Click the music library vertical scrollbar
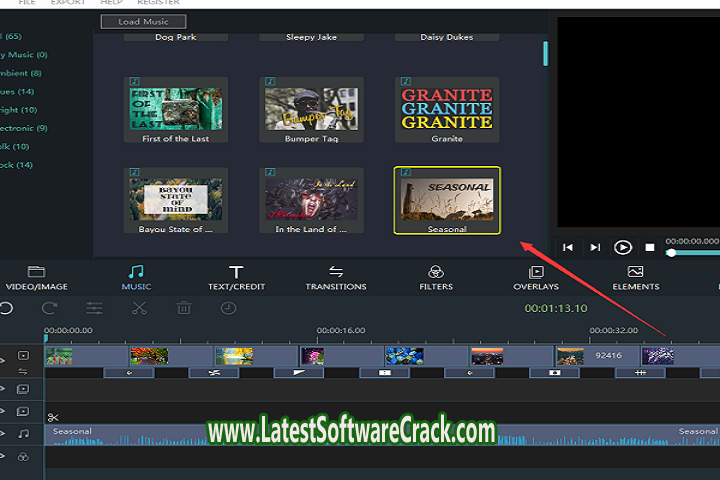Screen dimensions: 720x480 (x=545, y=53)
